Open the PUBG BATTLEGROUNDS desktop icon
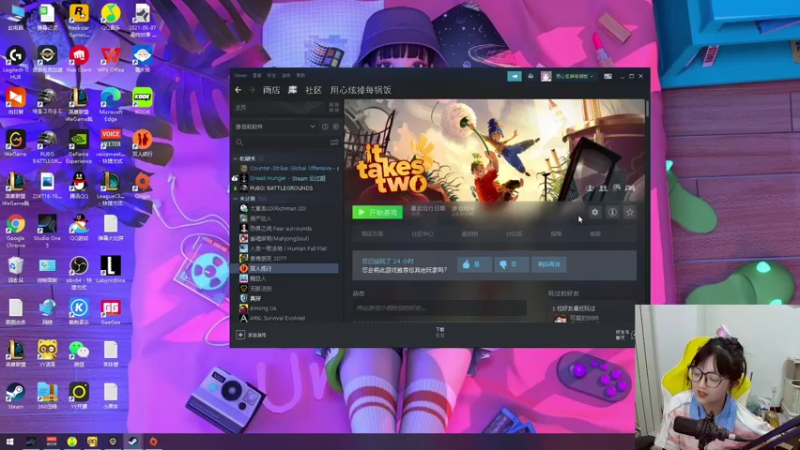 point(47,146)
